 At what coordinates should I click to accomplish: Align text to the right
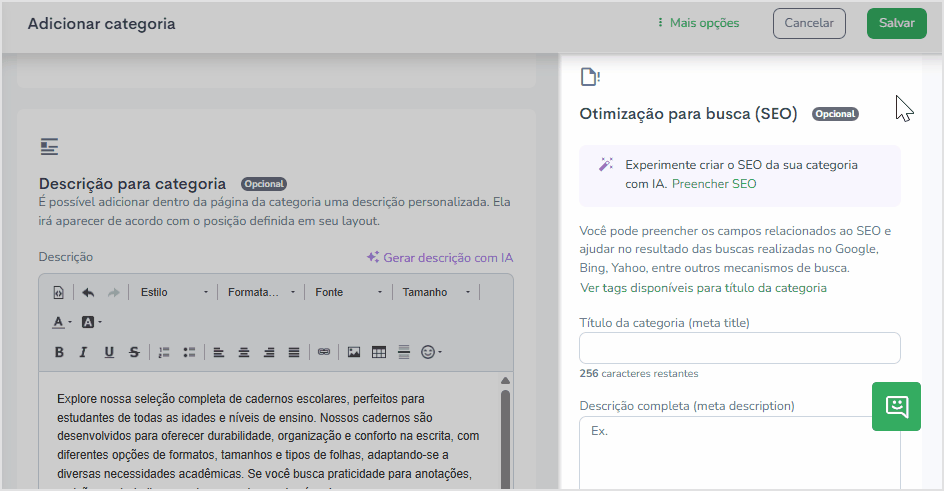click(269, 352)
